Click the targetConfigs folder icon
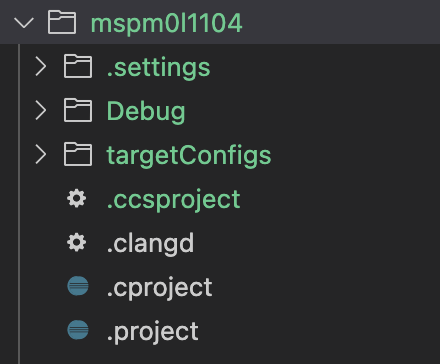 click(x=78, y=154)
